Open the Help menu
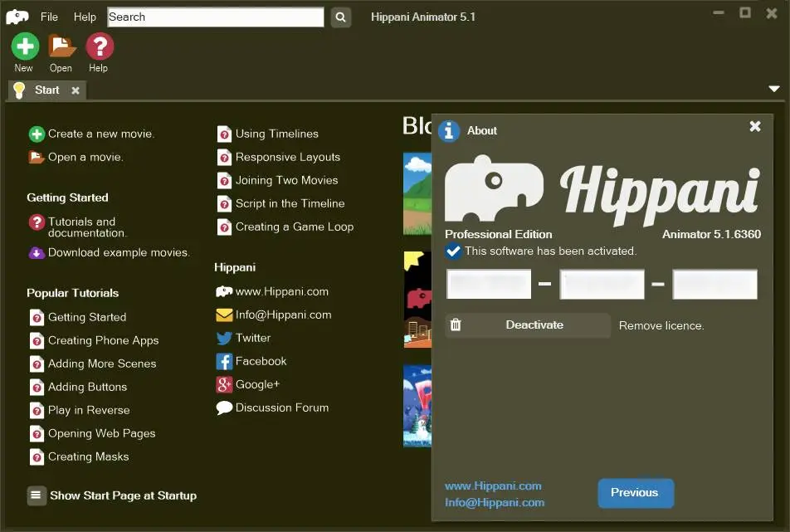Viewport: 790px width, 532px height. 85,17
